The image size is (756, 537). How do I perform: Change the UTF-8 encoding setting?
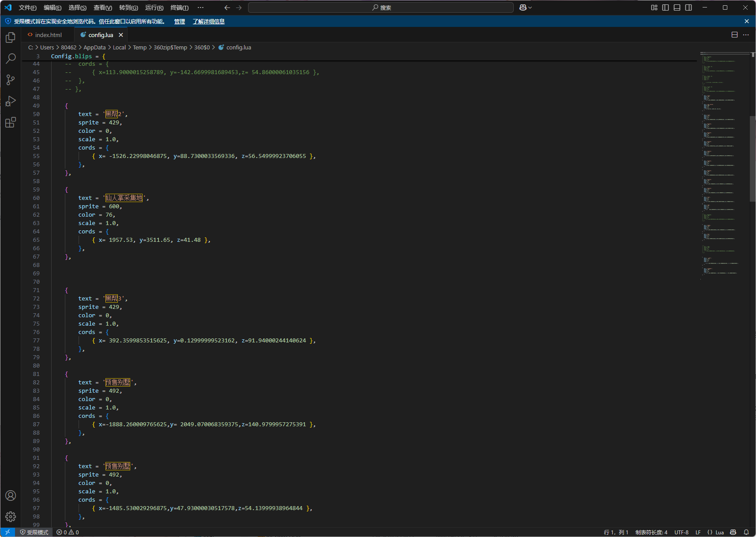point(681,532)
